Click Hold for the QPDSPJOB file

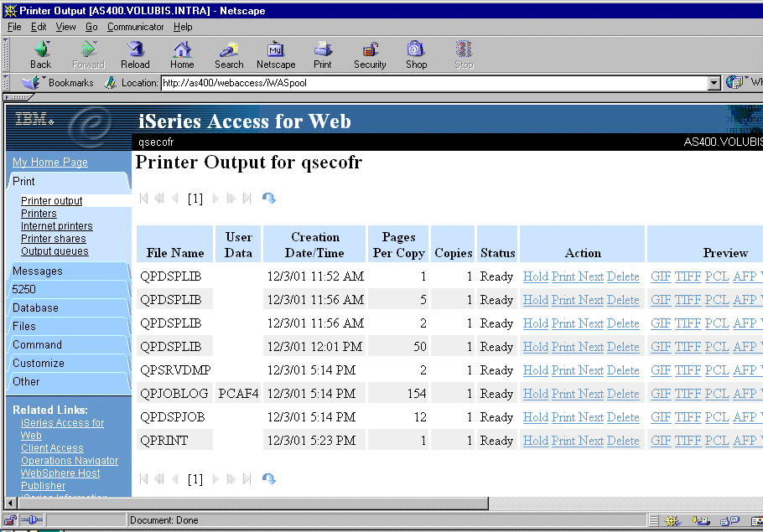click(535, 417)
